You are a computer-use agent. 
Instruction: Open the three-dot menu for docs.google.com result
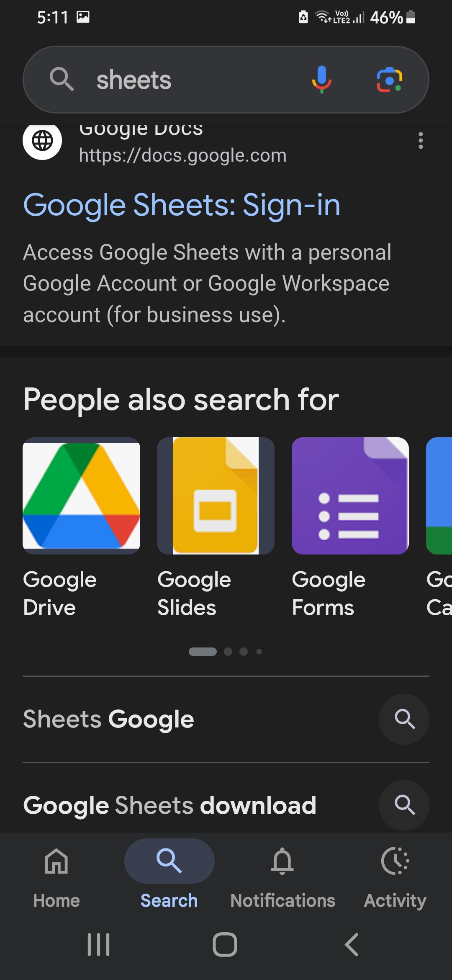(x=421, y=140)
